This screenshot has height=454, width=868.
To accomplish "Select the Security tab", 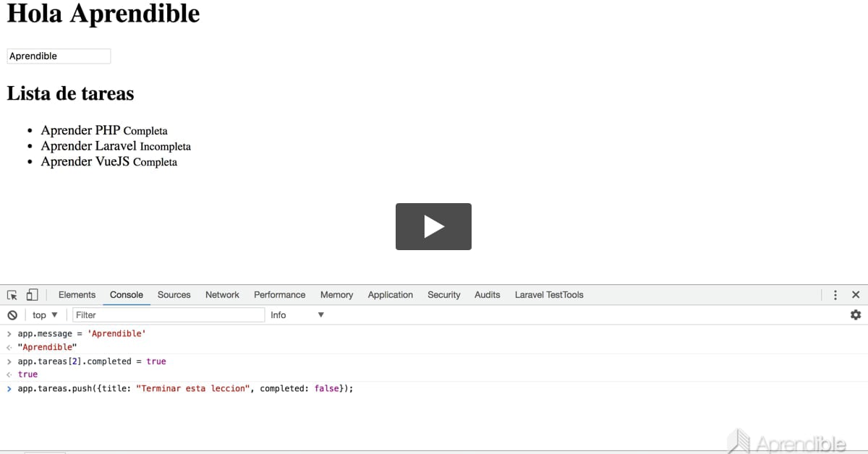I will pyautogui.click(x=444, y=295).
